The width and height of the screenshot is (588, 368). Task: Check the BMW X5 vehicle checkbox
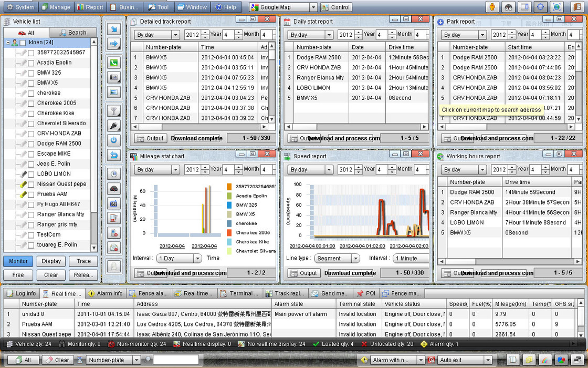click(x=31, y=83)
